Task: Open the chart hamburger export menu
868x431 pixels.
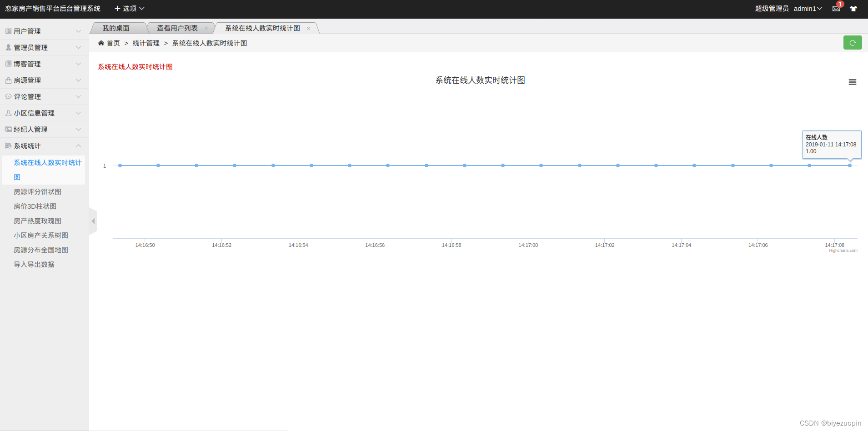Action: pyautogui.click(x=853, y=82)
